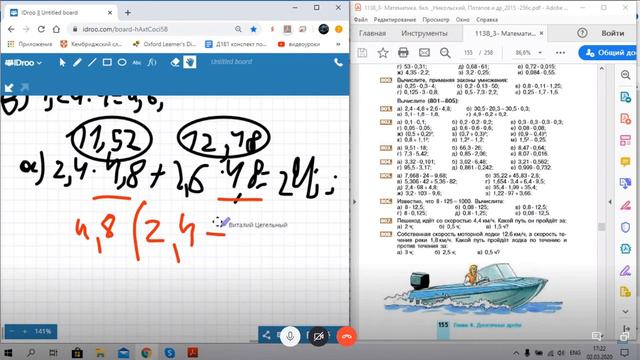Screen dimensions: 640x360
Task: Click the Chrome back button
Action: click(11, 29)
